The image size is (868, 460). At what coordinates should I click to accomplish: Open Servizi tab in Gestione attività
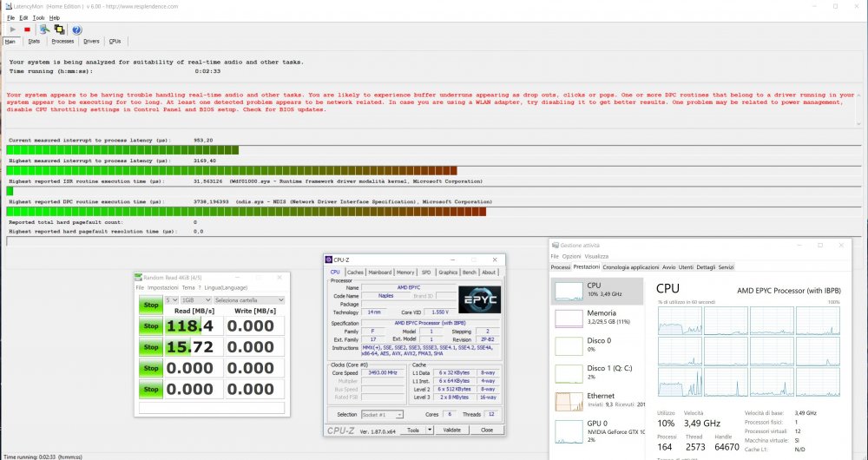click(x=726, y=267)
